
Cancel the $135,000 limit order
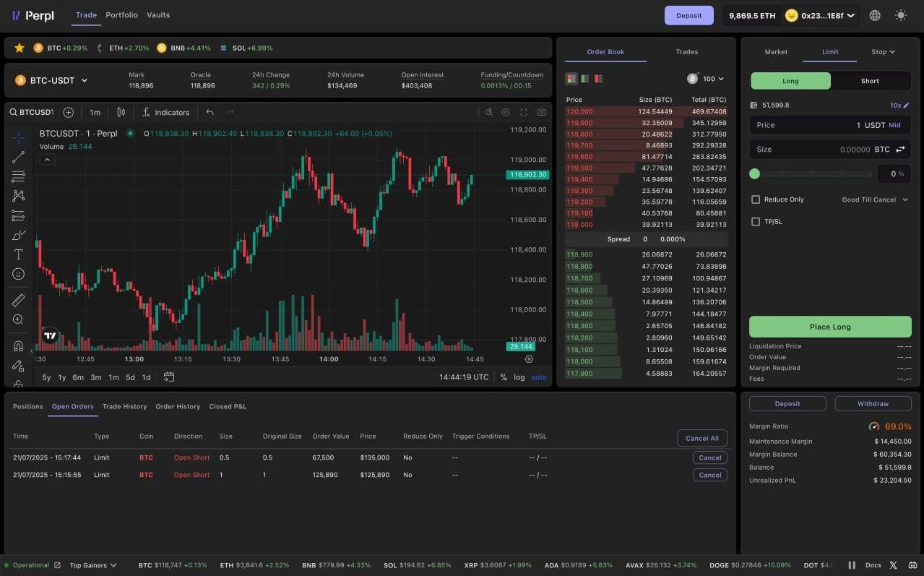709,457
